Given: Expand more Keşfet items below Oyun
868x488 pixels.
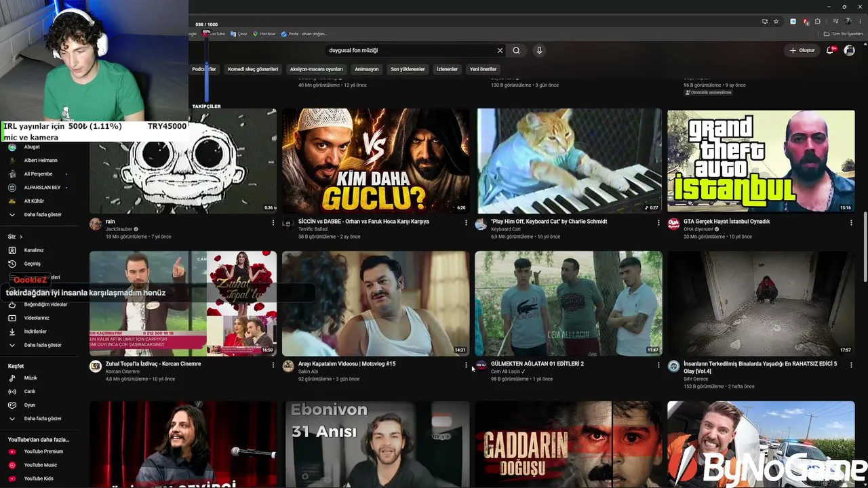Looking at the screenshot, I should pos(39,418).
